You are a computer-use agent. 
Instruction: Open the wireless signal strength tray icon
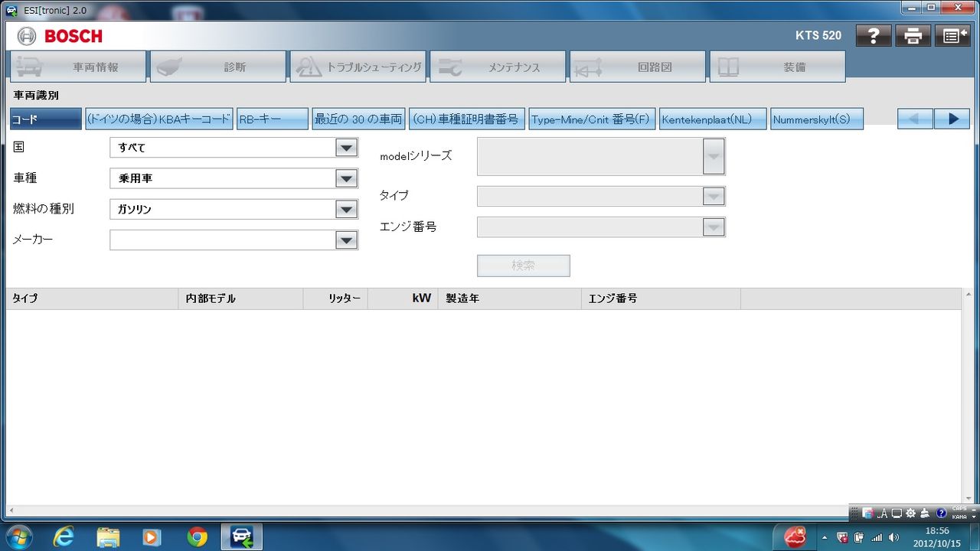point(877,537)
